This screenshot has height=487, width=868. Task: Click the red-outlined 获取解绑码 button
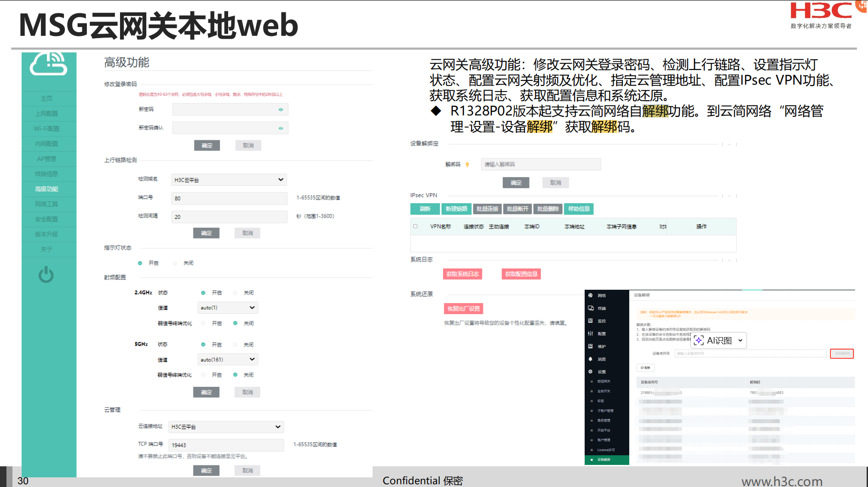[842, 354]
